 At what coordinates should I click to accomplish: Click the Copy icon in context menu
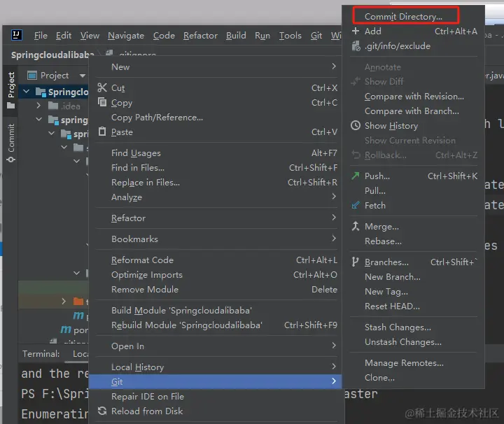point(102,102)
